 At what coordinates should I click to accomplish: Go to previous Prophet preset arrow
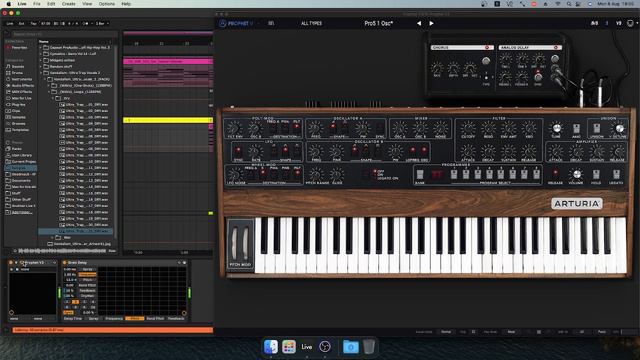[x=419, y=23]
